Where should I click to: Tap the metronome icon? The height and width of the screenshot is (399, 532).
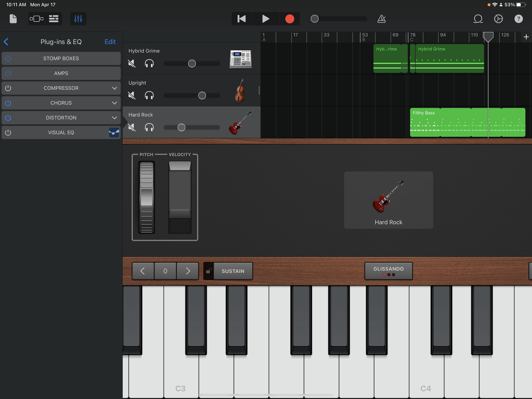click(x=381, y=19)
